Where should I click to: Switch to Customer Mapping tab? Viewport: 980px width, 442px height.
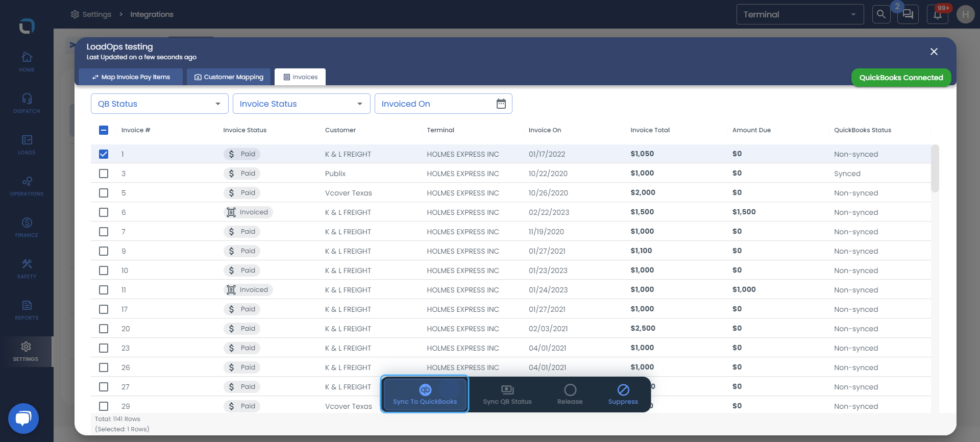pyautogui.click(x=229, y=77)
